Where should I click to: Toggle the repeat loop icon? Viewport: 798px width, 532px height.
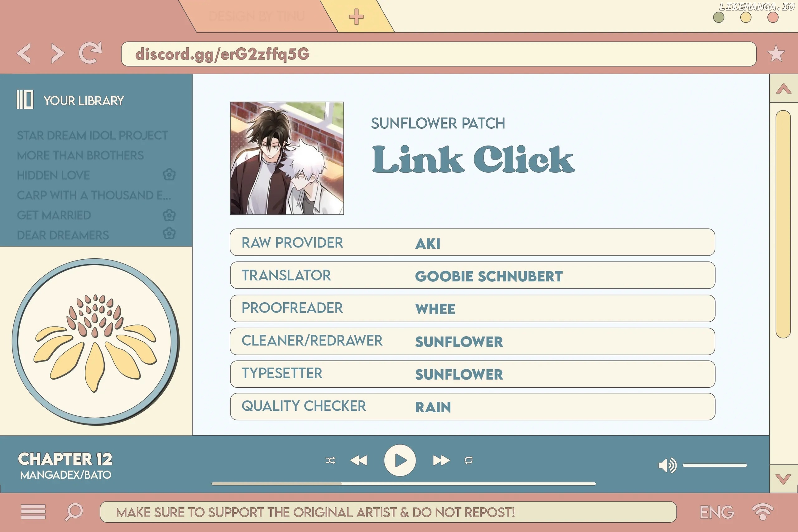point(469,460)
